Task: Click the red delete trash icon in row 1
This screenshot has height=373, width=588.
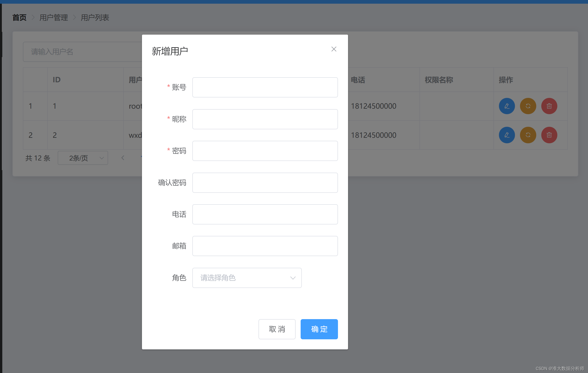Action: point(549,106)
